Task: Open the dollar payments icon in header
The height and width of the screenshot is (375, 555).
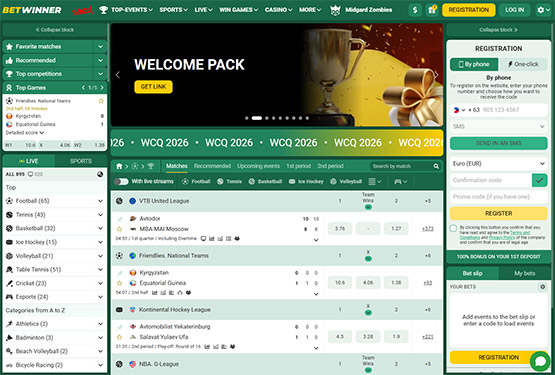Action: click(x=415, y=10)
